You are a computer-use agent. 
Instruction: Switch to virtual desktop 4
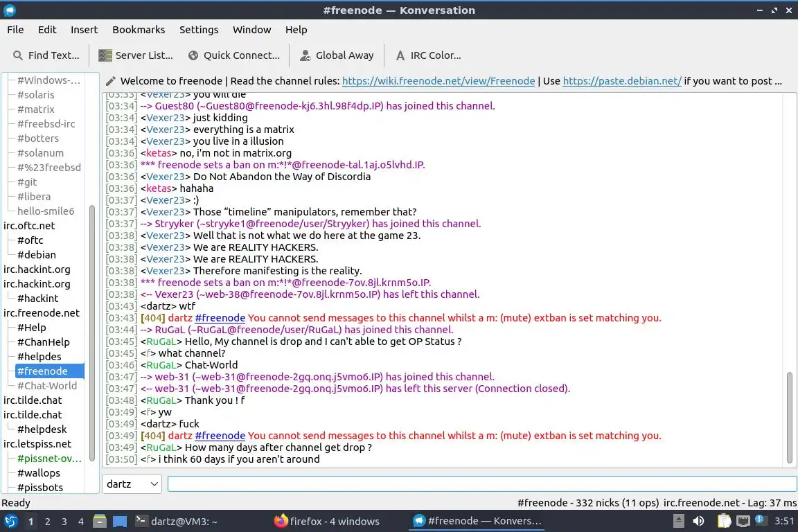coord(81,522)
